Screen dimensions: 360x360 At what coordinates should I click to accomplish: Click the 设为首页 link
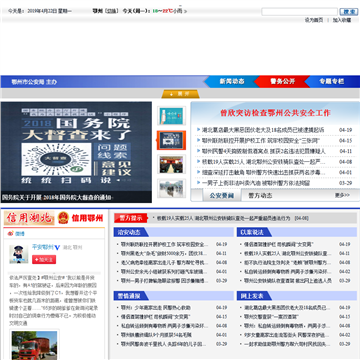314,20
